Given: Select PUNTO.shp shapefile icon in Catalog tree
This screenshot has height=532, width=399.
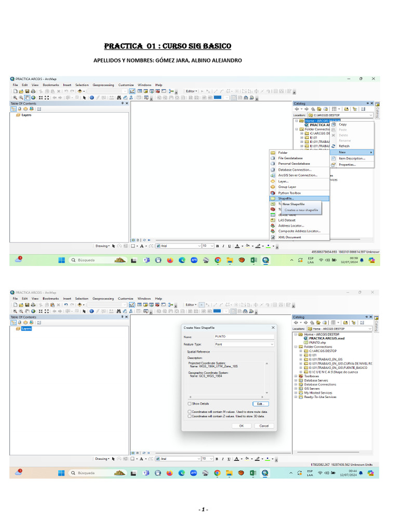Looking at the screenshot, I should tap(305, 343).
